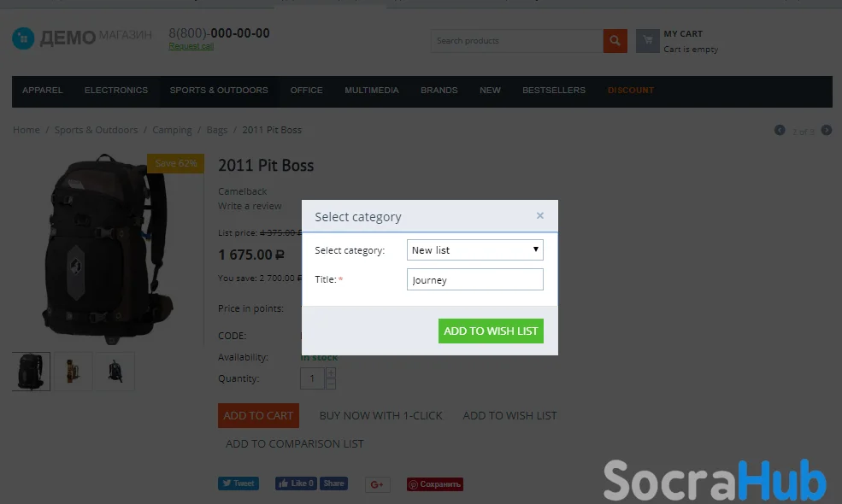842x504 pixels.
Task: Go to previous product arrow
Action: pos(780,131)
